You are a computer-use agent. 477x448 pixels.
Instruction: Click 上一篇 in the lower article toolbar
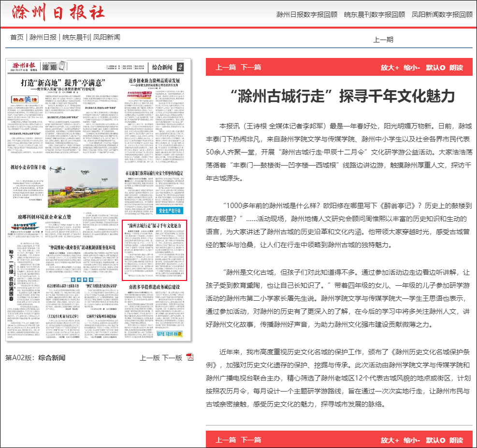[226, 440]
